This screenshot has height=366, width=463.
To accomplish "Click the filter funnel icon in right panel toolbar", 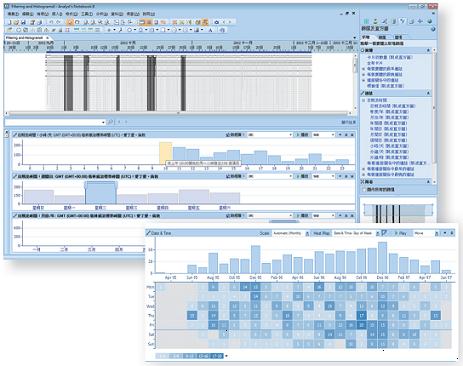I will pos(403,21).
